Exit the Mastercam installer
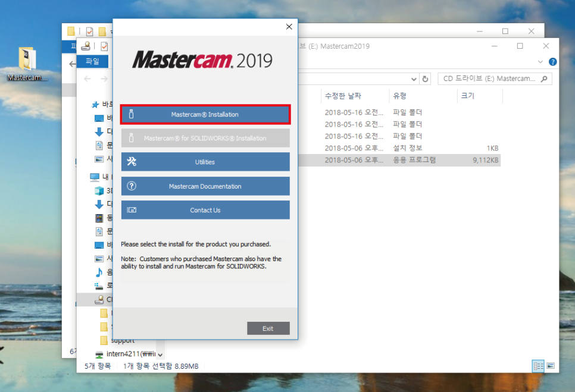Image resolution: width=575 pixels, height=392 pixels. pyautogui.click(x=268, y=328)
